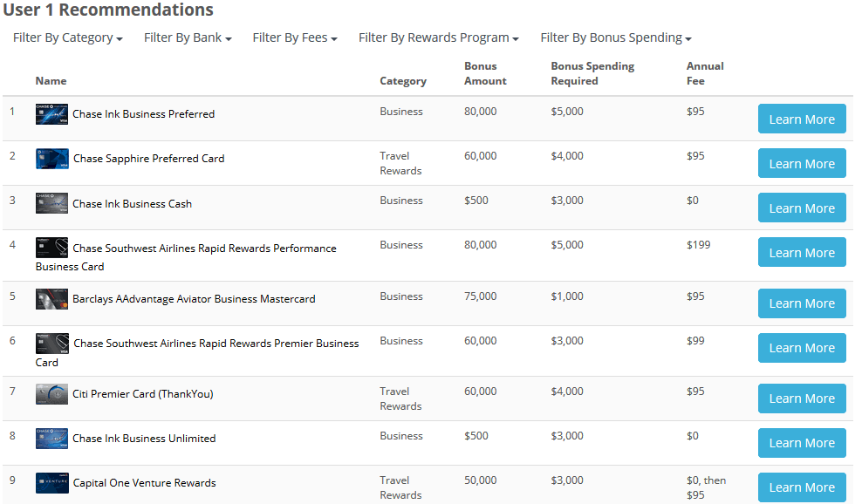862x504 pixels.
Task: Click the $99 annual fee value
Action: click(x=695, y=341)
